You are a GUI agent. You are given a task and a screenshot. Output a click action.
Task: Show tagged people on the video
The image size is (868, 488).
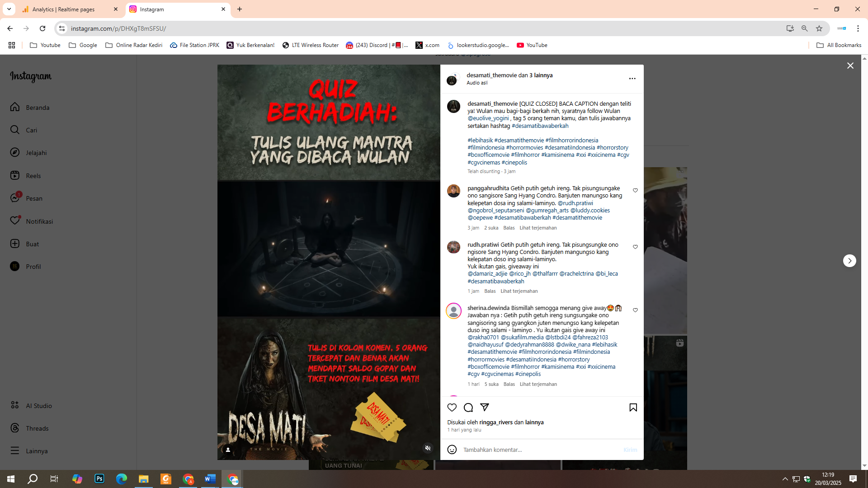(x=228, y=449)
